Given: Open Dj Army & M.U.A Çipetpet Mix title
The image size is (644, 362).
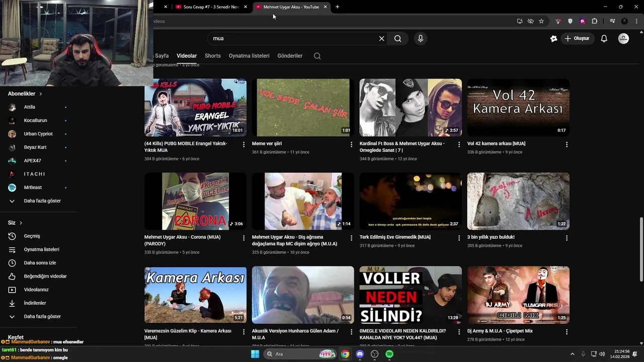Looking at the screenshot, I should (x=500, y=331).
